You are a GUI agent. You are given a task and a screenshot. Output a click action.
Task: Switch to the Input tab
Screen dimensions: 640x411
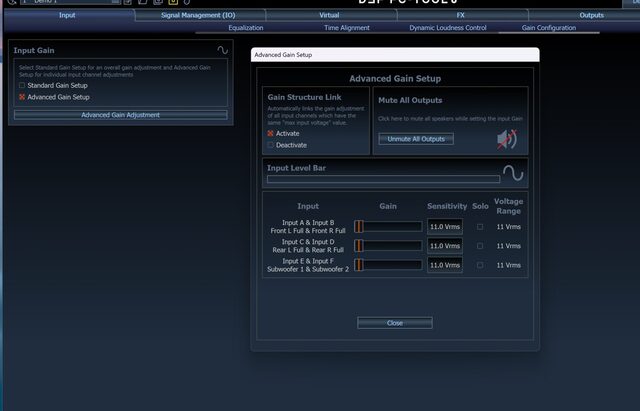point(67,15)
